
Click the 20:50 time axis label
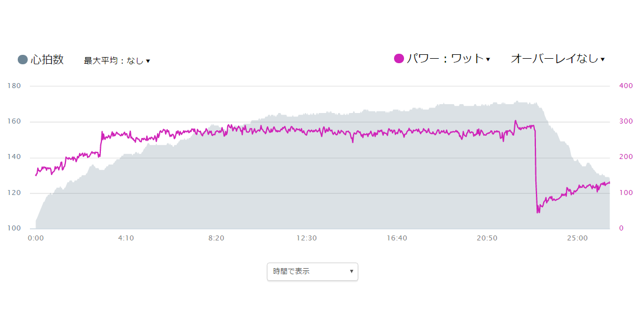[487, 238]
